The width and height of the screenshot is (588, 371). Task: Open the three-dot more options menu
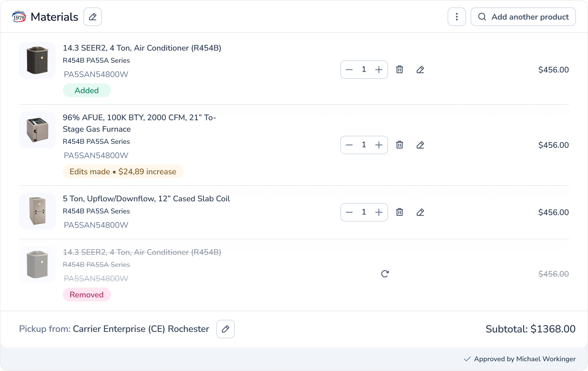point(457,17)
